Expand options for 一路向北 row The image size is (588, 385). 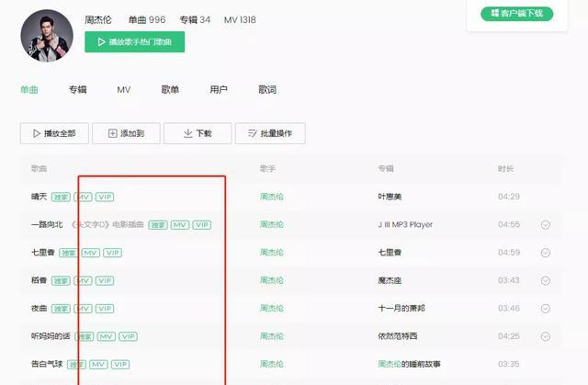tap(546, 225)
